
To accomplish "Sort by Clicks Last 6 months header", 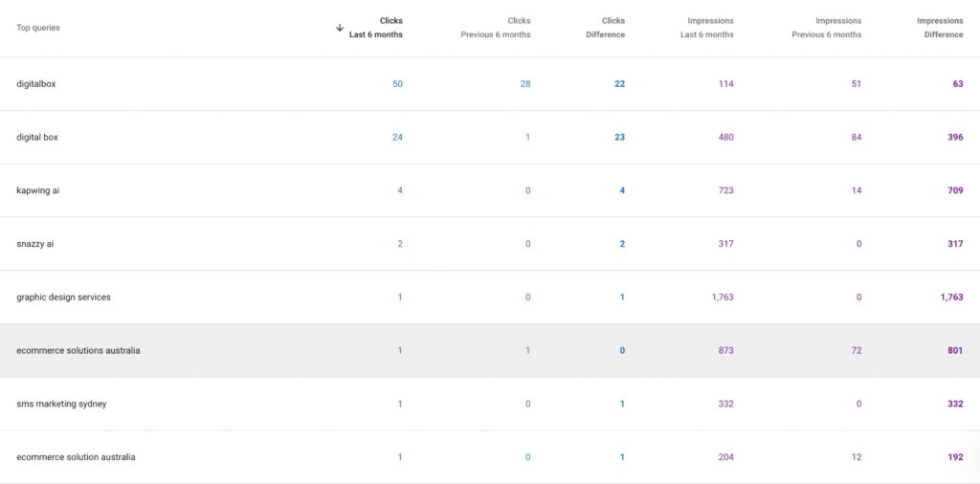I will click(x=375, y=28).
